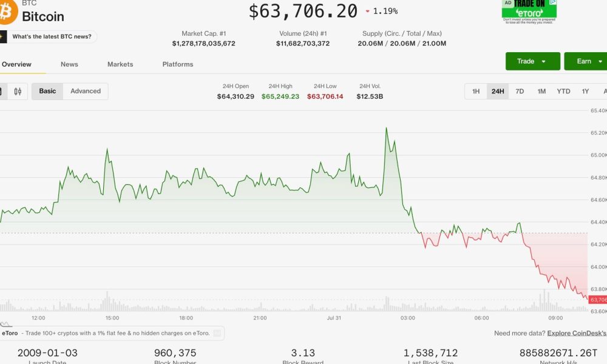The height and width of the screenshot is (364, 607).
Task: Click the 18:00 time axis label
Action: pyautogui.click(x=186, y=318)
